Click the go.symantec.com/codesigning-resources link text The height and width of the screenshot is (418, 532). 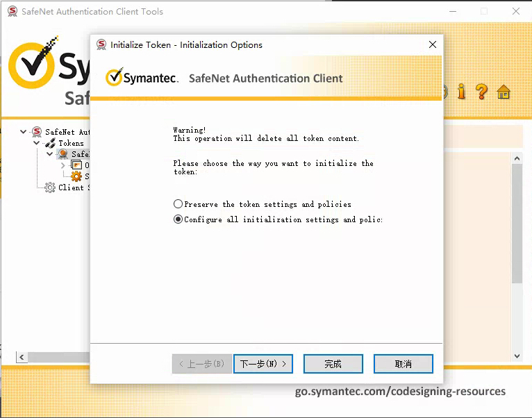coord(400,391)
